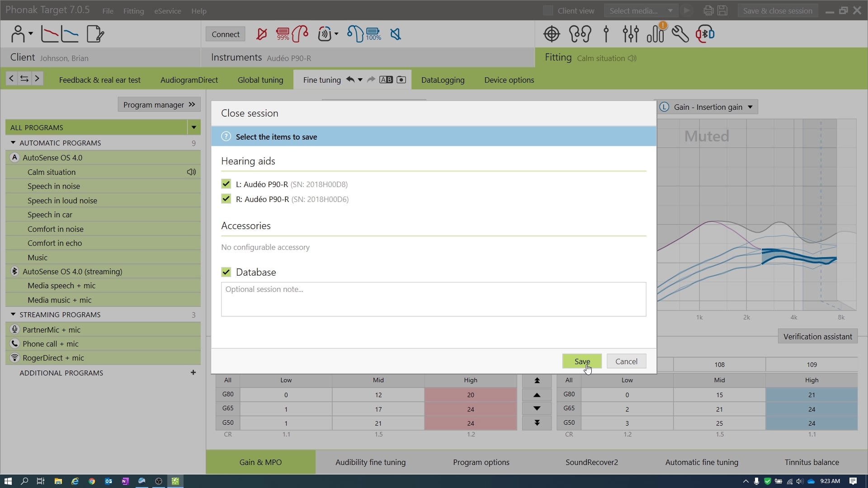Switch to the Audibility fine tuning tab

(x=370, y=462)
